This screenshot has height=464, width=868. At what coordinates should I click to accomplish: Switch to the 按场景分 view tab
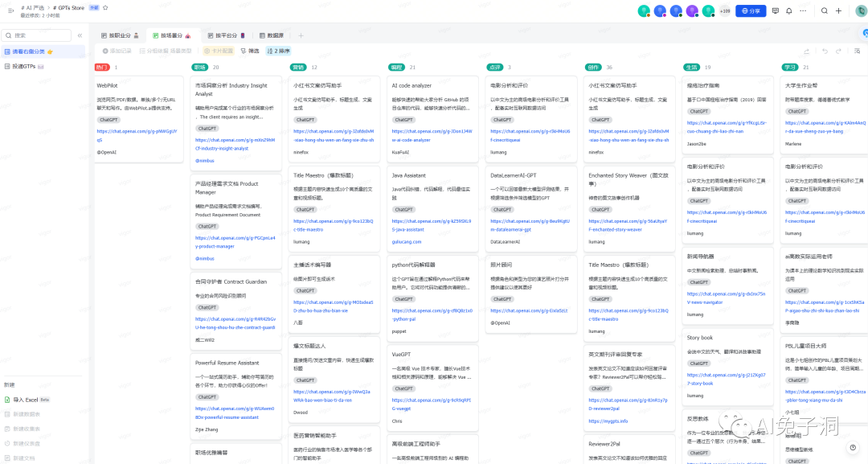coord(172,35)
